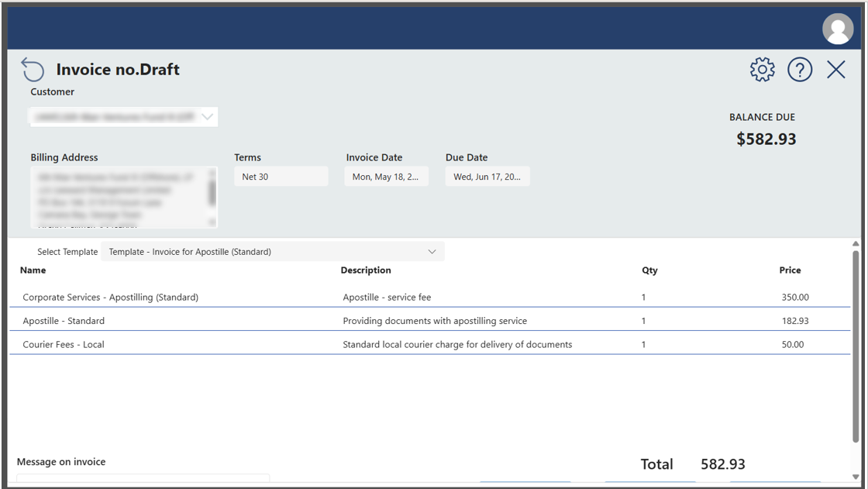Click Providing documents with apostilling service description

[x=435, y=321]
